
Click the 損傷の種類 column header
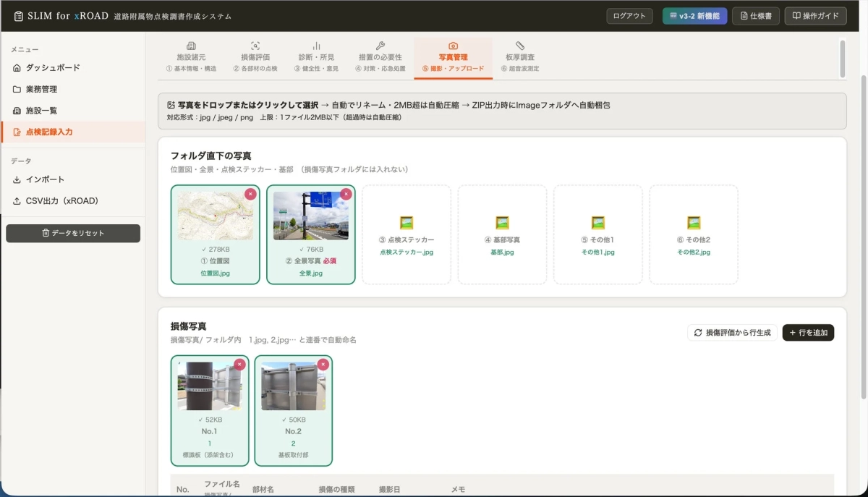tap(336, 489)
